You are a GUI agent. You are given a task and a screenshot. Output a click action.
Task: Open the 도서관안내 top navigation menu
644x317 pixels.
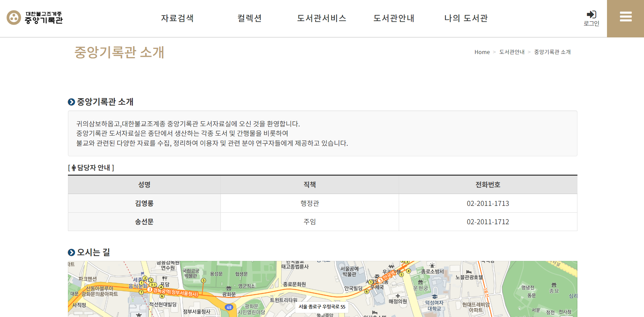(x=394, y=18)
